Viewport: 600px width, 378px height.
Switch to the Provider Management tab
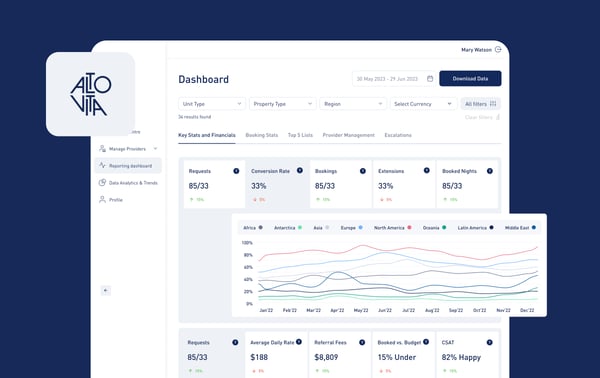(349, 135)
